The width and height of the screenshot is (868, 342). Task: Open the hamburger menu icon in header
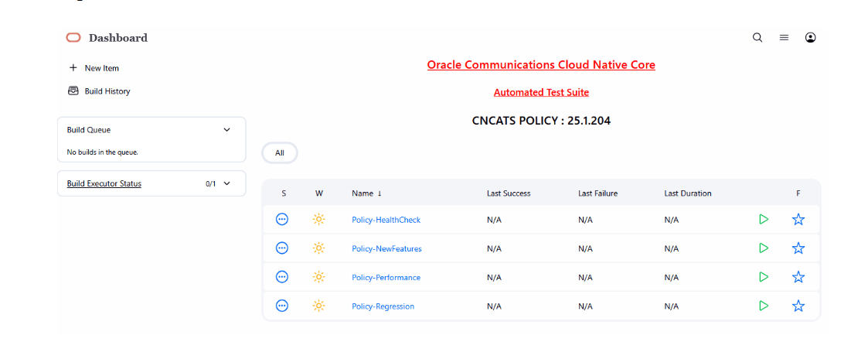coord(784,38)
